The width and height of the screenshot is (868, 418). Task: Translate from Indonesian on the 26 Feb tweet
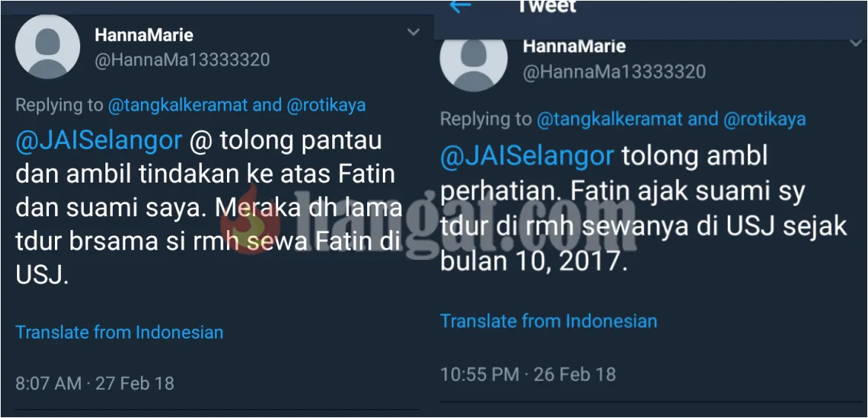(548, 321)
